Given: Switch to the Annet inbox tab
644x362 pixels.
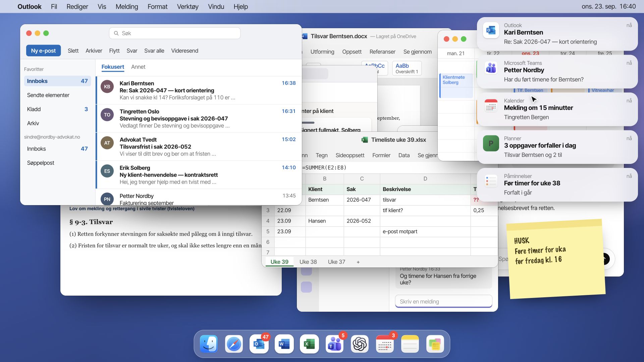Looking at the screenshot, I should pos(138,67).
